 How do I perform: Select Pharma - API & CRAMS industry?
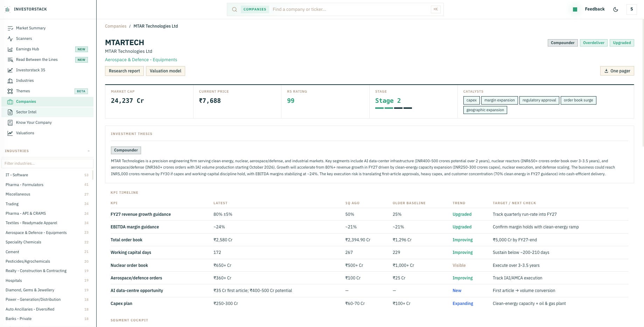pos(47,213)
